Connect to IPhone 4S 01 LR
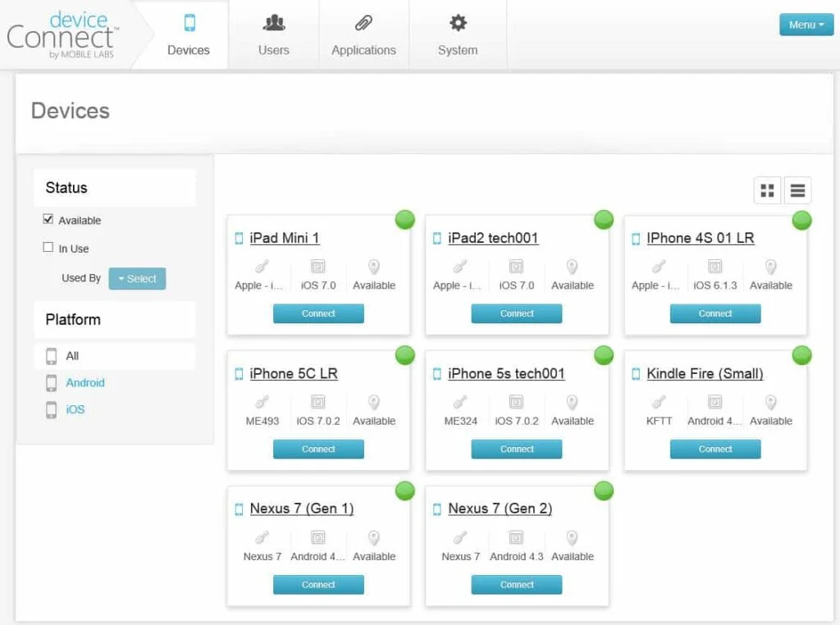Viewport: 840px width, 625px height. point(715,313)
